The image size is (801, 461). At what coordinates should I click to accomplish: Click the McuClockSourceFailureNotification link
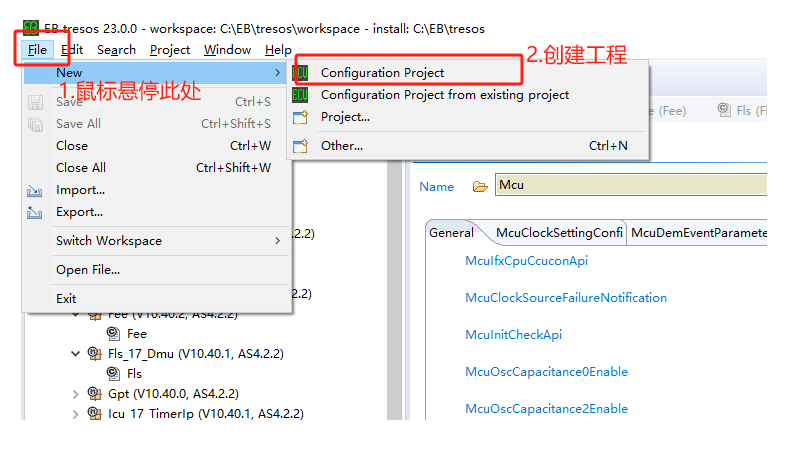pos(565,298)
